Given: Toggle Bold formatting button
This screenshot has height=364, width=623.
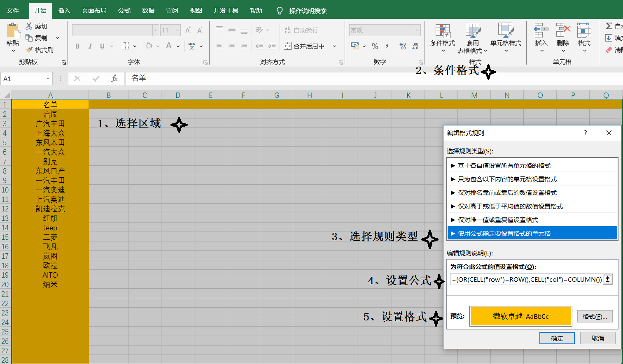Looking at the screenshot, I should 77,46.
